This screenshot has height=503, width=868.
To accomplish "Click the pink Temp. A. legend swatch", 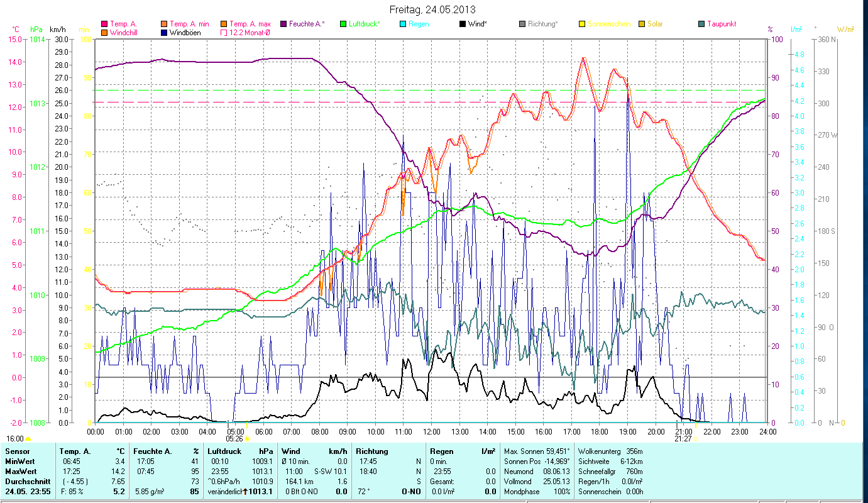I will click(104, 24).
